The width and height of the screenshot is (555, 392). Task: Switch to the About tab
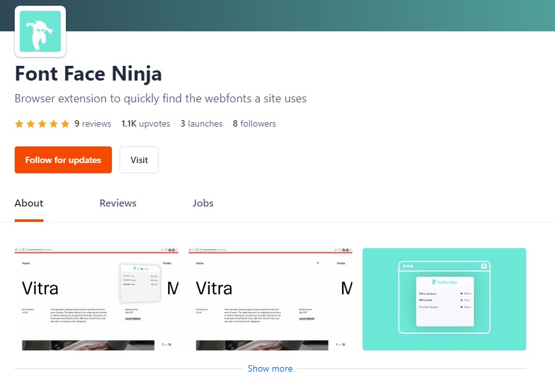pyautogui.click(x=29, y=203)
